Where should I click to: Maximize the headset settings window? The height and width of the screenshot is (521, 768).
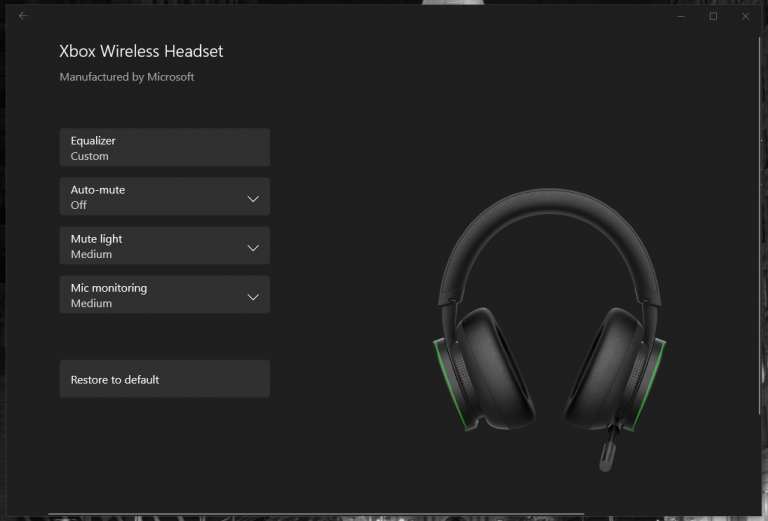tap(713, 16)
